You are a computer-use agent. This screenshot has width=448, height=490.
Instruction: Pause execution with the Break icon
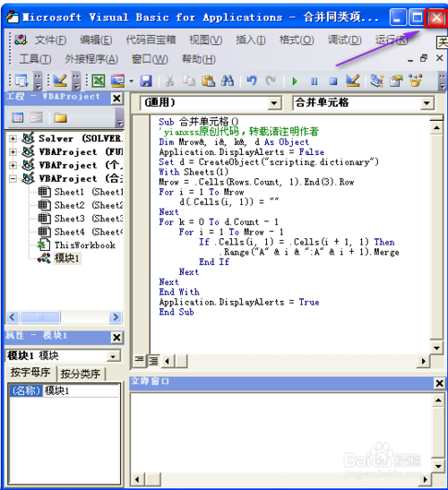[314, 82]
